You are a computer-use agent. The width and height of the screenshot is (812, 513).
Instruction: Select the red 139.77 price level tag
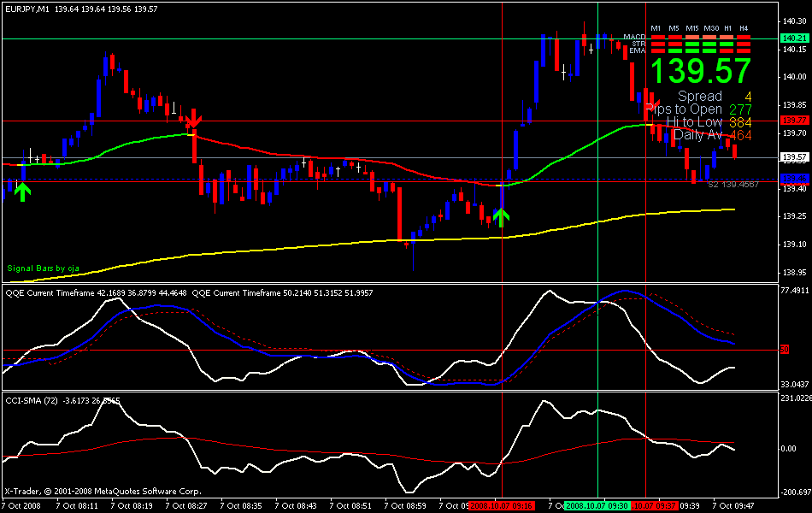point(793,120)
